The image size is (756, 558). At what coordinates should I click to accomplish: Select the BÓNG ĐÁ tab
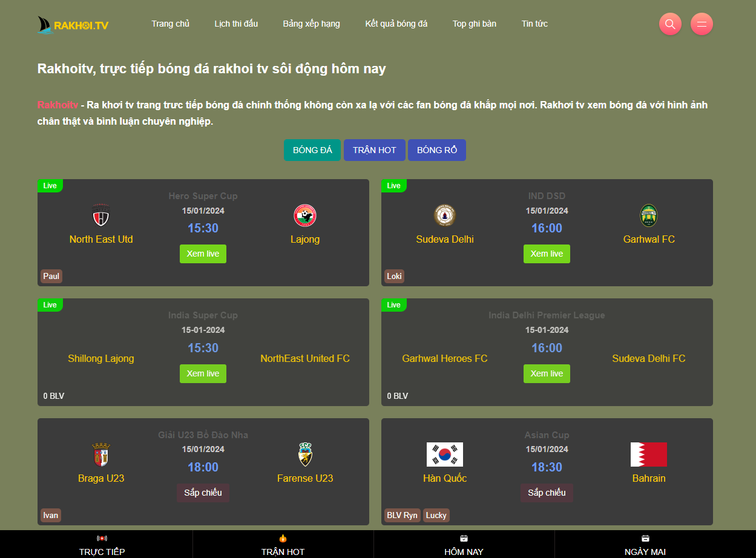click(312, 150)
